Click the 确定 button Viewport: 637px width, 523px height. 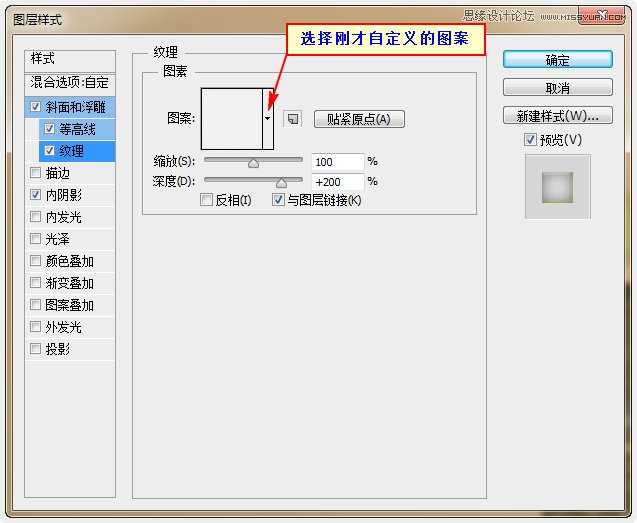click(557, 60)
